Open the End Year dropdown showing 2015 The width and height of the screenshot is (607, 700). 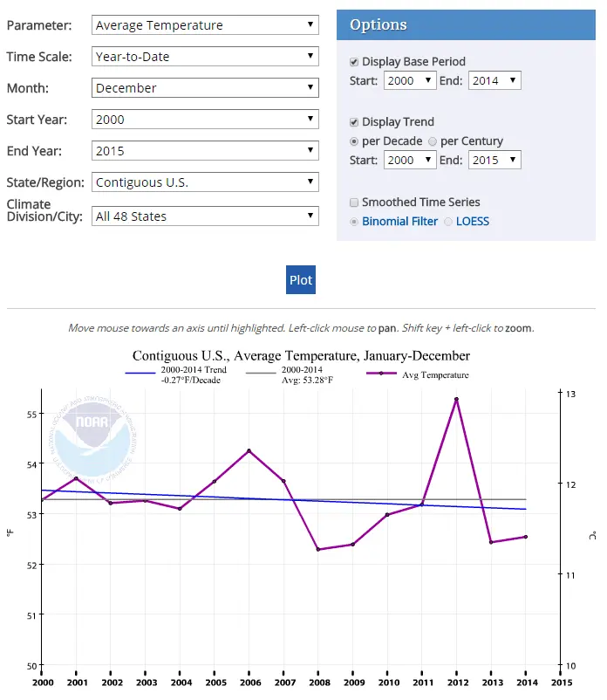click(205, 151)
